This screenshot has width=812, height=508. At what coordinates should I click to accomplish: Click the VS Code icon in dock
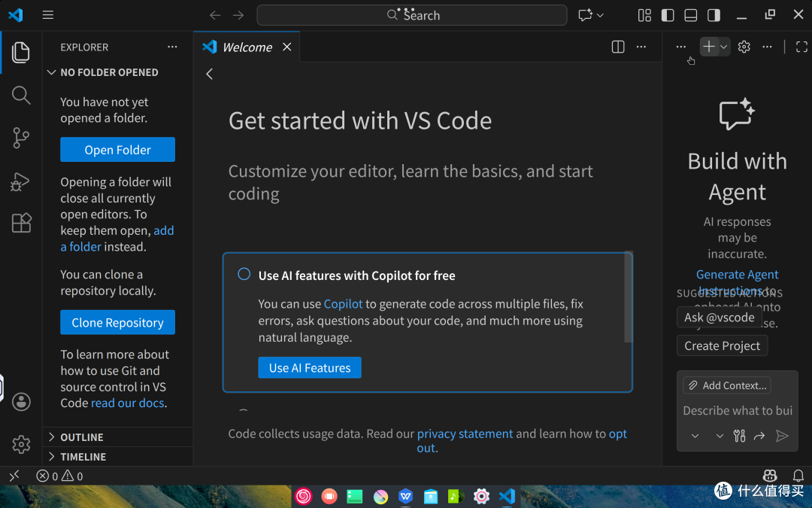[x=507, y=496]
